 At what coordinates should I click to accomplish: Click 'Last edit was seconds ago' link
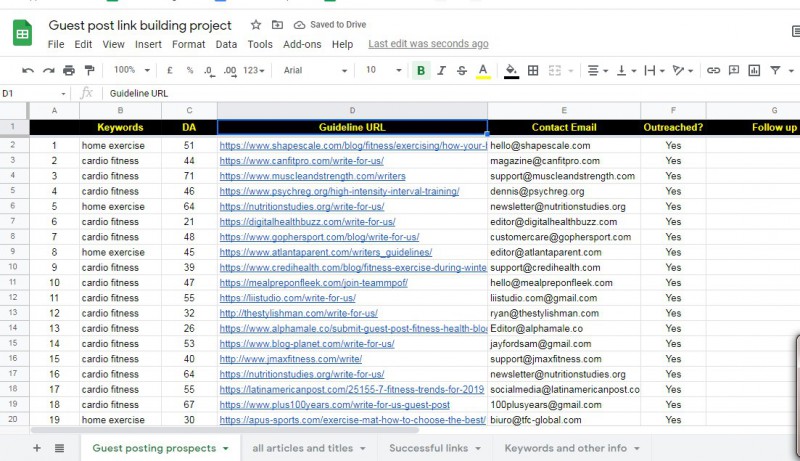click(428, 44)
